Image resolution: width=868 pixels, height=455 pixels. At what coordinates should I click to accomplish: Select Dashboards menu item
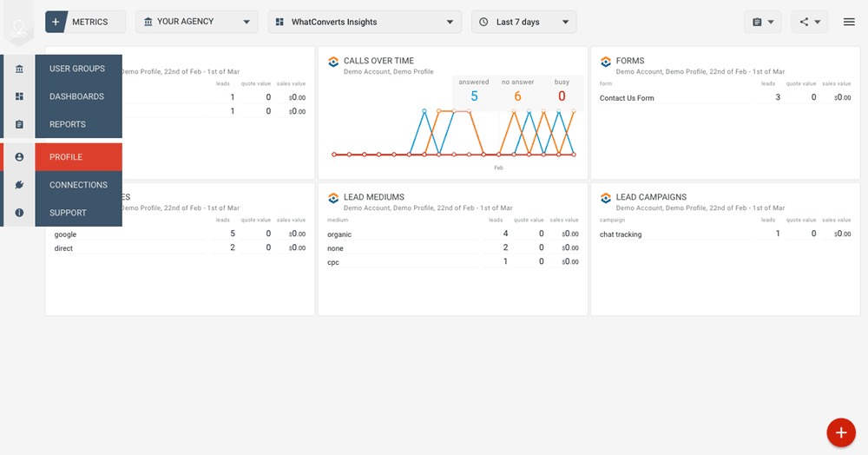[79, 96]
